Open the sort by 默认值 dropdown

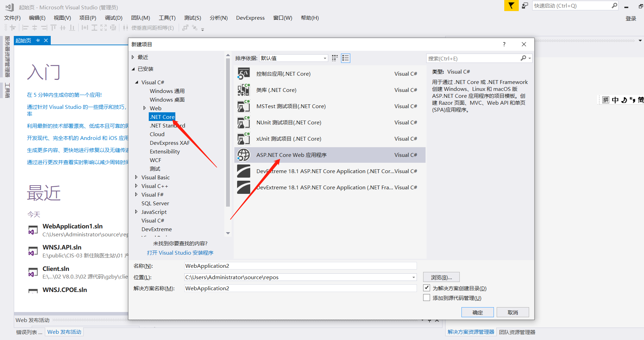[x=293, y=58]
